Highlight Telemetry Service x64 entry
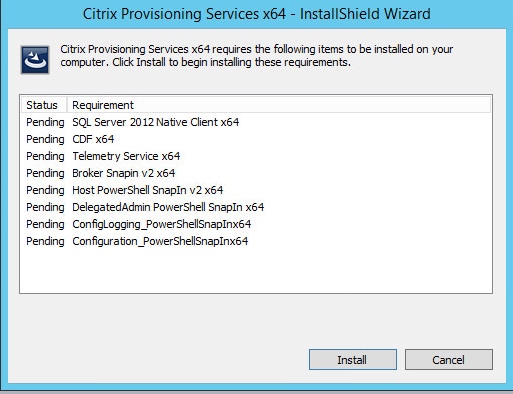 click(126, 156)
